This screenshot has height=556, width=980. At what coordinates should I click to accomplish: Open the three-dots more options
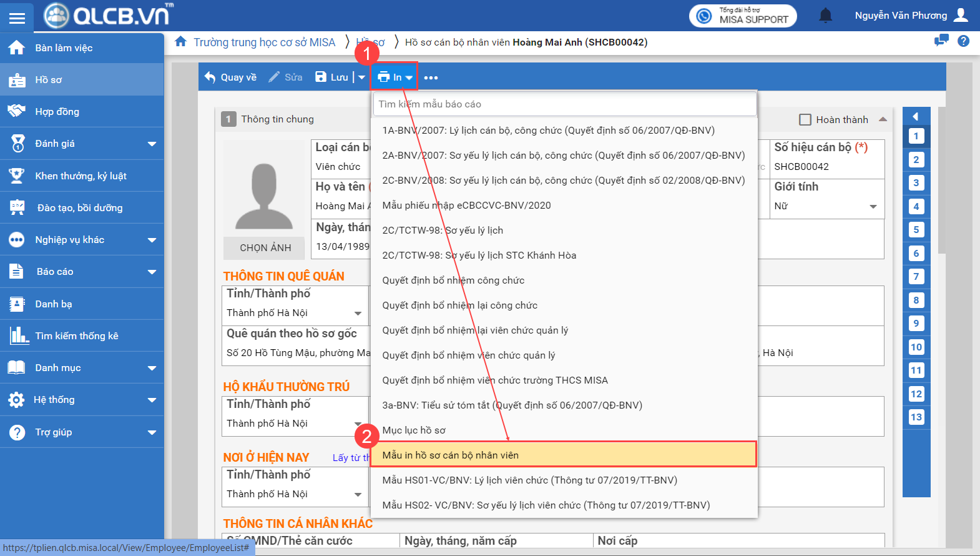tap(431, 78)
